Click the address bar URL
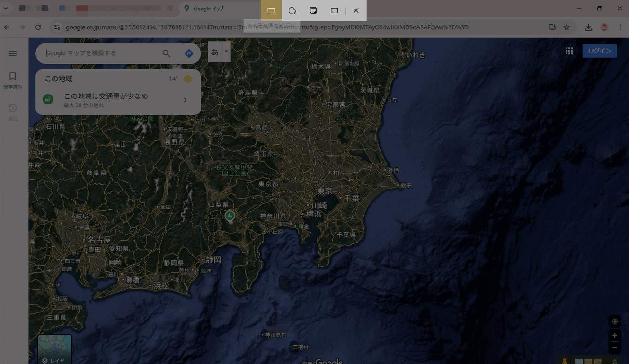Image resolution: width=629 pixels, height=364 pixels. point(267,27)
